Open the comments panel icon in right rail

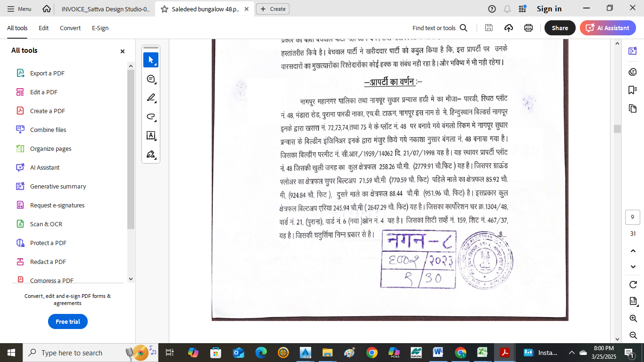coord(633,71)
